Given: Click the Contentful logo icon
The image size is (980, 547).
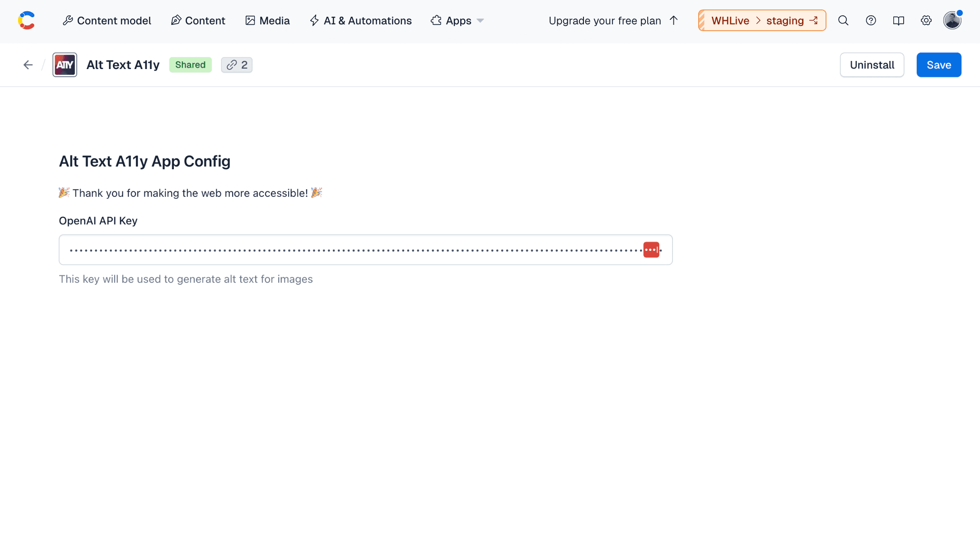Looking at the screenshot, I should (x=27, y=21).
